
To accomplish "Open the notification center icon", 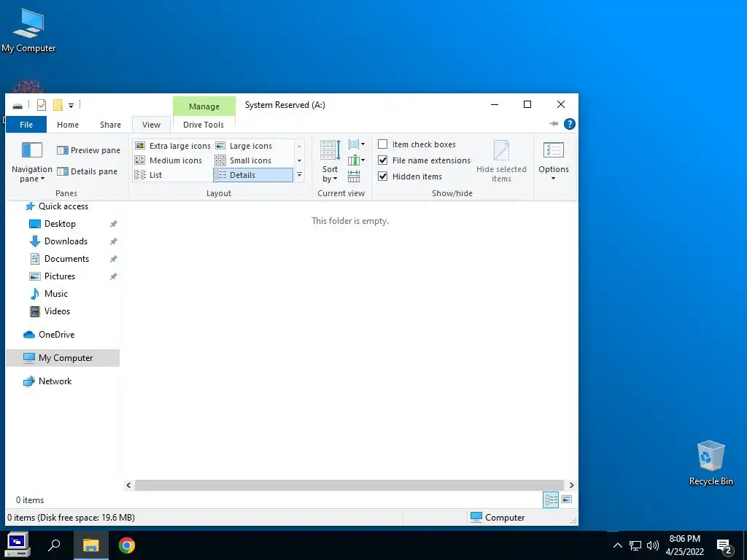I will click(x=724, y=545).
